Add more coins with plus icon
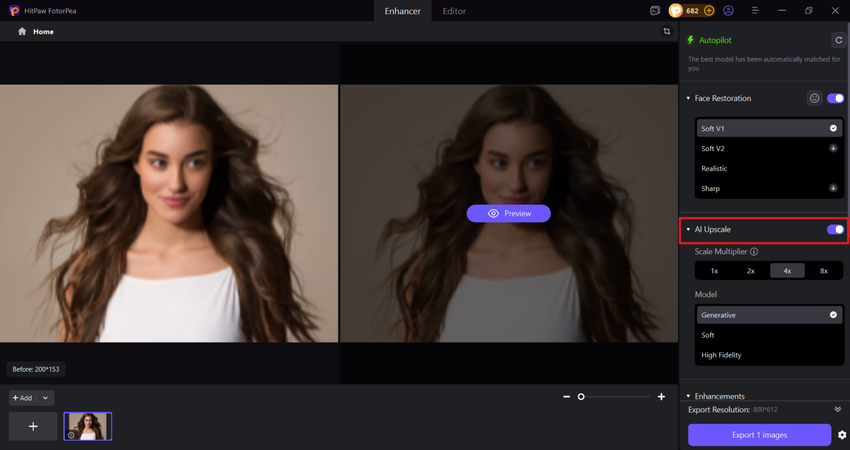This screenshot has height=450, width=850. point(709,10)
